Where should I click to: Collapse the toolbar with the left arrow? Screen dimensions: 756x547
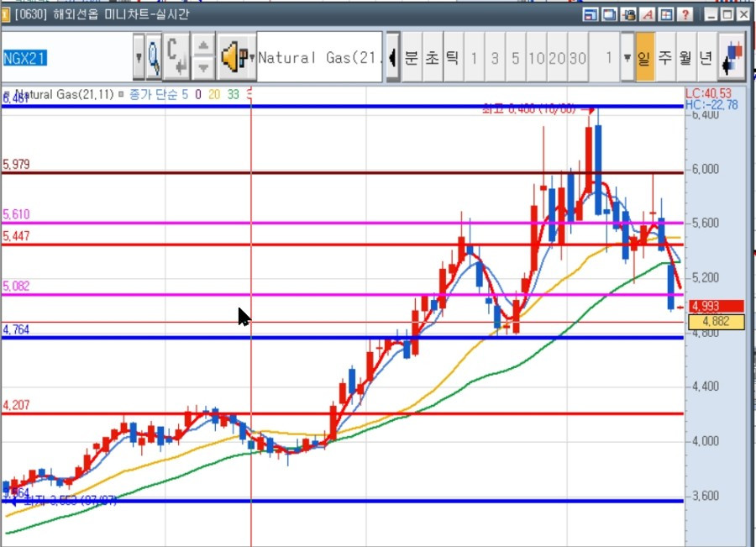[x=393, y=57]
